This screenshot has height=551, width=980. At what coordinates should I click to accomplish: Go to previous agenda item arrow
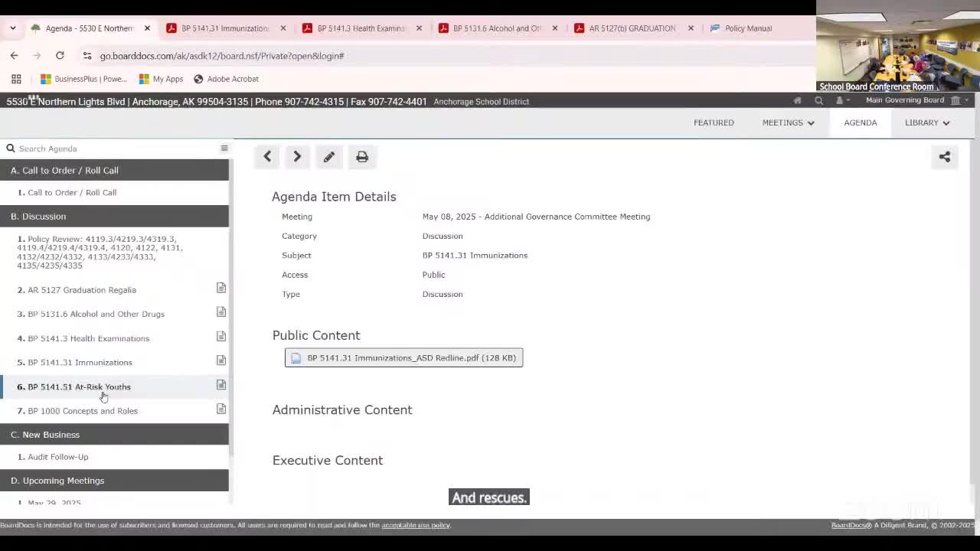click(267, 157)
